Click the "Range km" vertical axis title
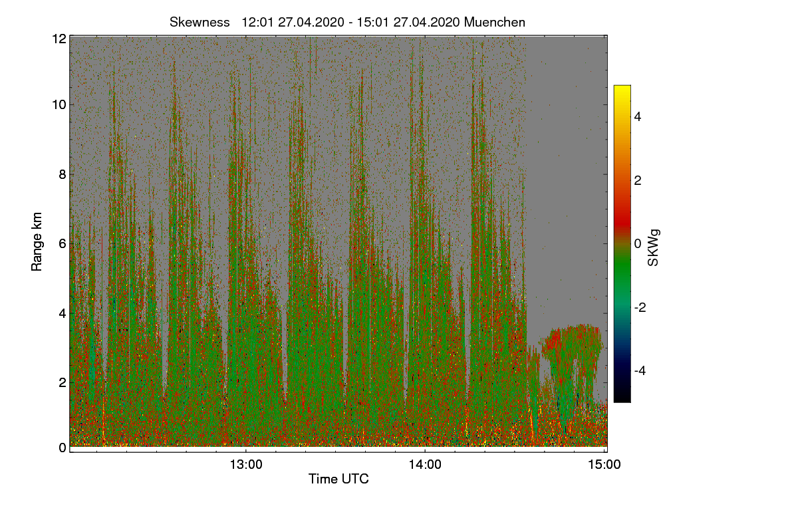The image size is (798, 532). coord(37,242)
